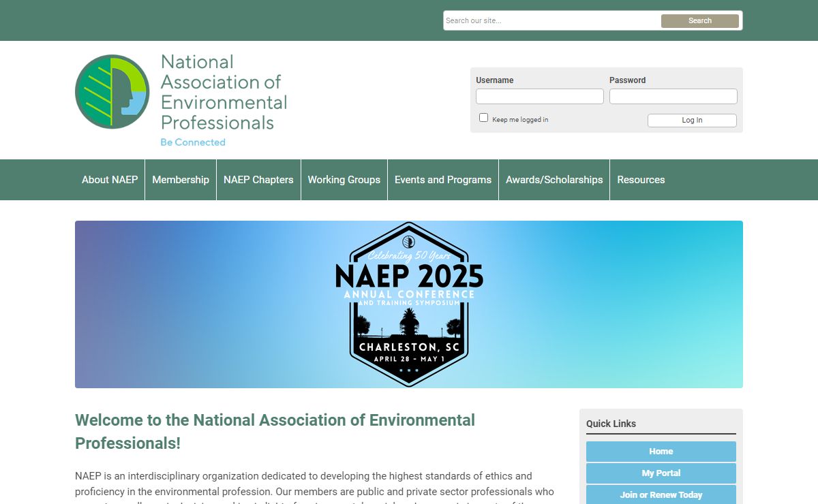Toggle the Keep me logged in checkbox

[x=484, y=118]
